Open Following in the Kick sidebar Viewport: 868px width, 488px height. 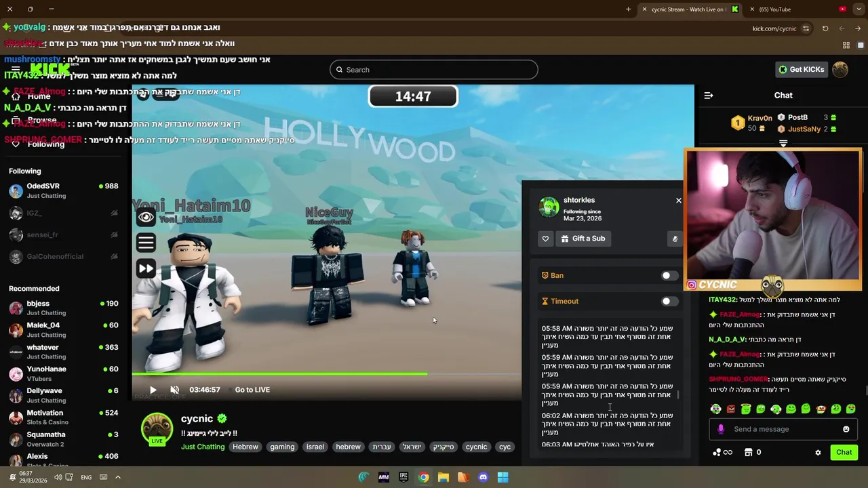coord(46,144)
